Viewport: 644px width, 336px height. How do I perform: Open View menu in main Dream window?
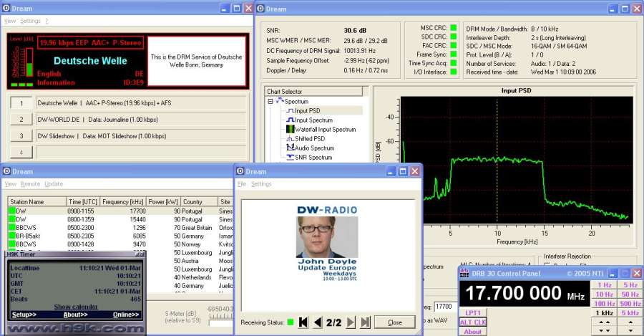click(x=10, y=21)
